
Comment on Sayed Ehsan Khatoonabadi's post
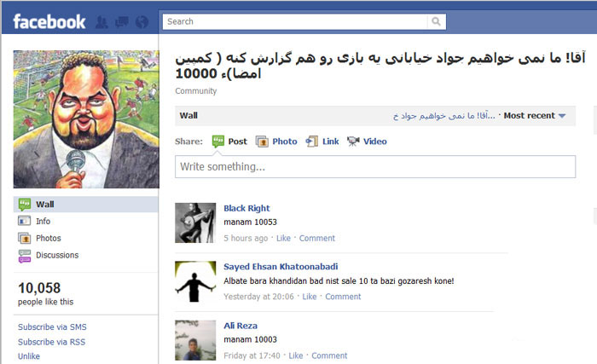coord(343,297)
